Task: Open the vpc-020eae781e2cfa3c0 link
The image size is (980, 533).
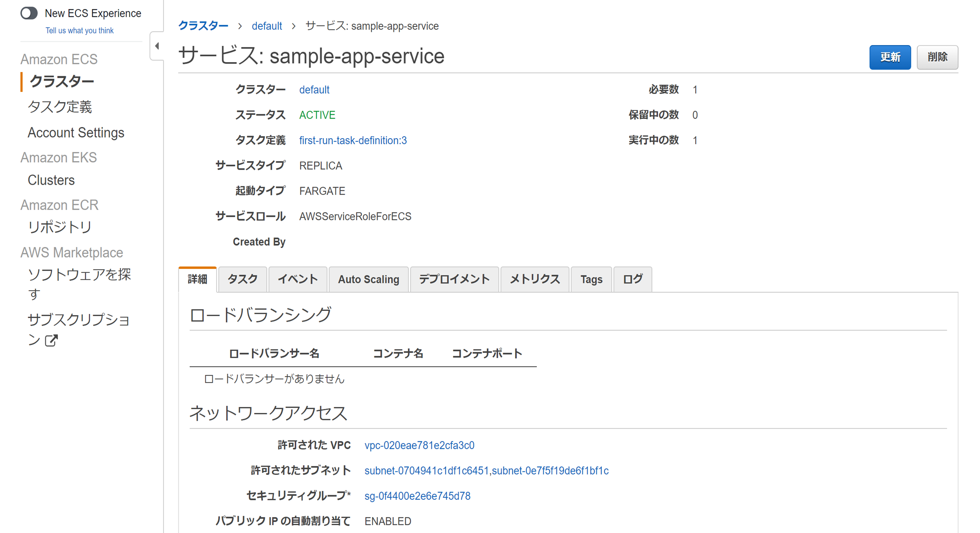Action: (419, 445)
